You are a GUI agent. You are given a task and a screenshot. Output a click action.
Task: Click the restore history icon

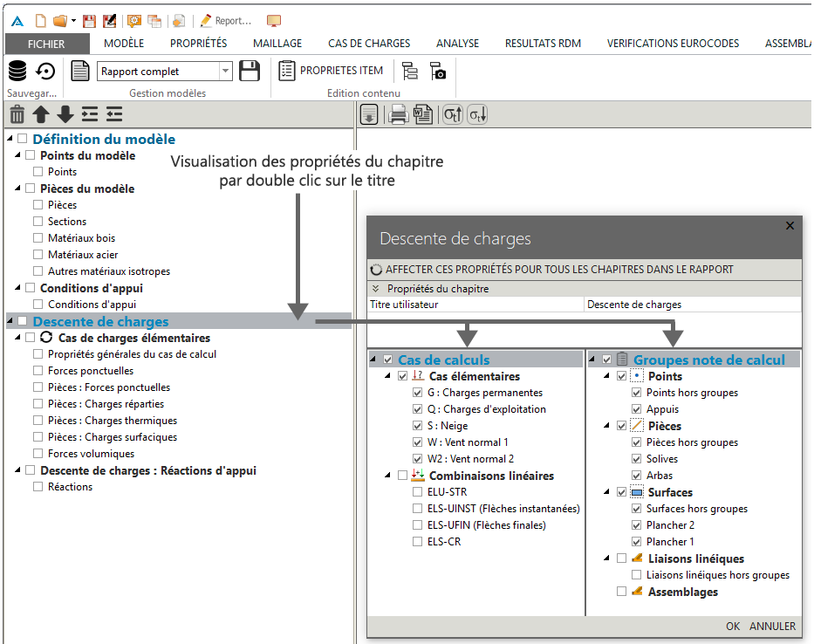coord(45,71)
